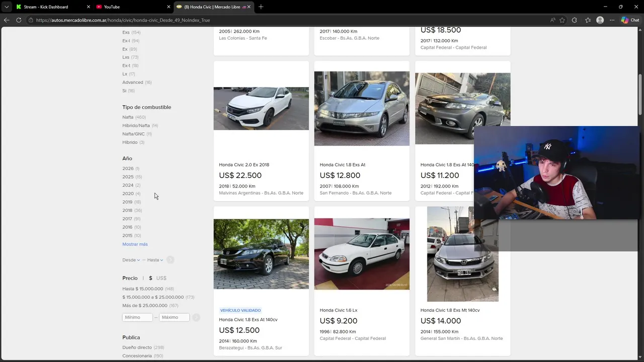The height and width of the screenshot is (362, 644).
Task: Filter fuel type by Nafta
Action: pyautogui.click(x=134, y=117)
